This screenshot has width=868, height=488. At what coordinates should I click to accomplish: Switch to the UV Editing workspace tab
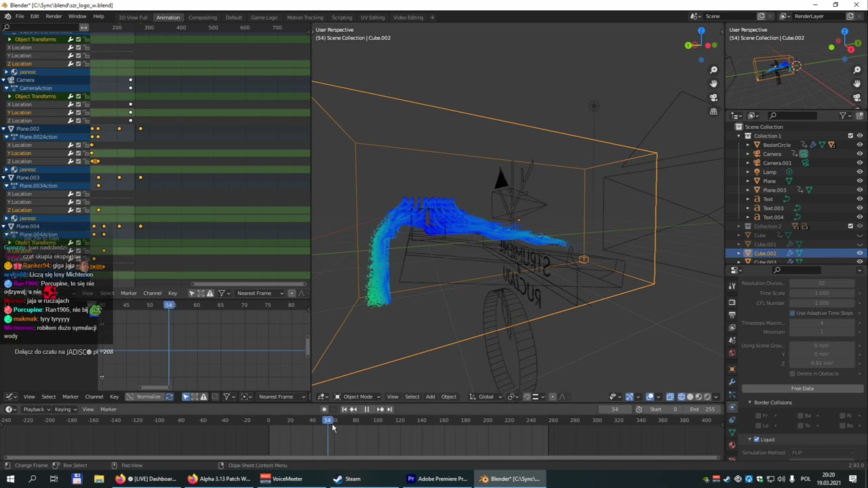pyautogui.click(x=372, y=18)
